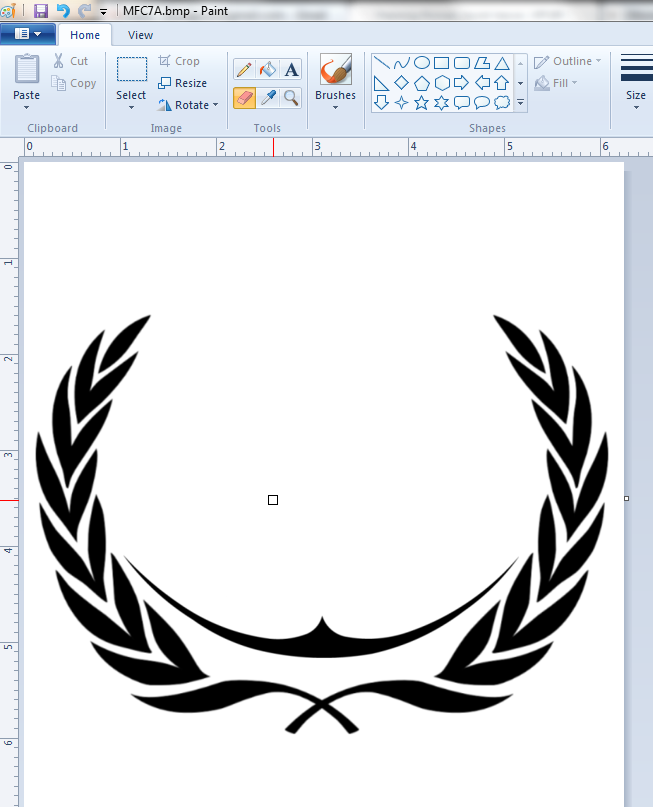Click the Save icon in quick access toolbar
The height and width of the screenshot is (807, 653).
click(41, 11)
